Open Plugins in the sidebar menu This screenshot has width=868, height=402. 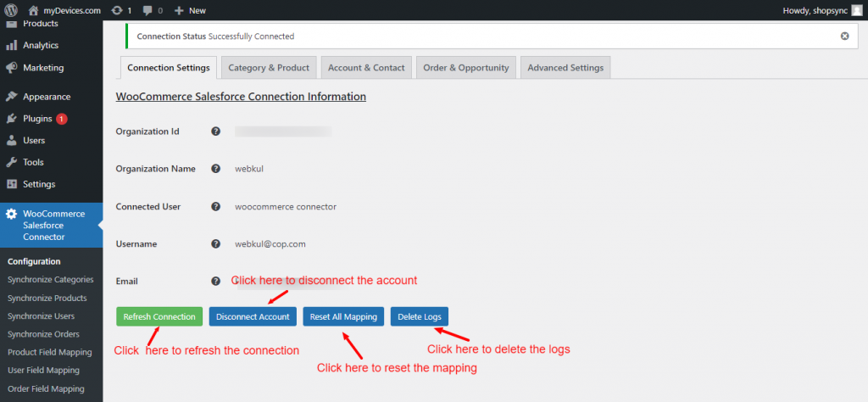tap(37, 119)
